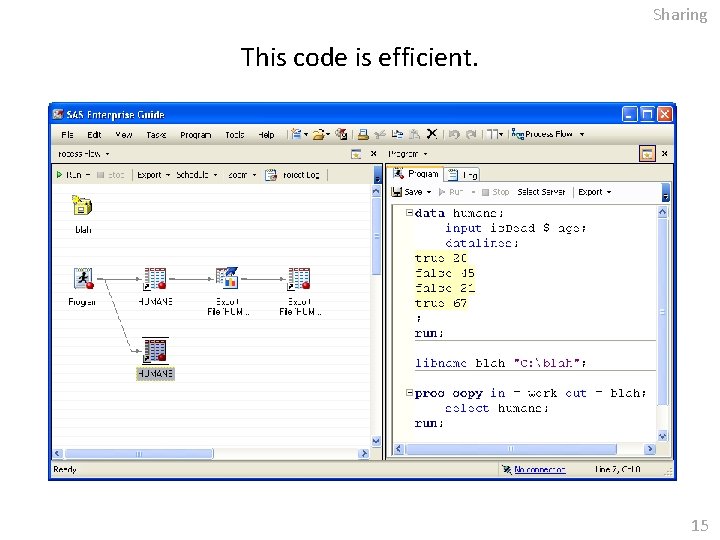Viewport: 720px width, 540px height.
Task: Open the File menu
Action: coord(67,135)
